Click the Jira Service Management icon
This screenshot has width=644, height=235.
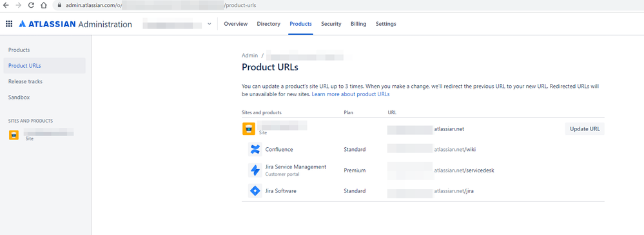click(x=255, y=170)
